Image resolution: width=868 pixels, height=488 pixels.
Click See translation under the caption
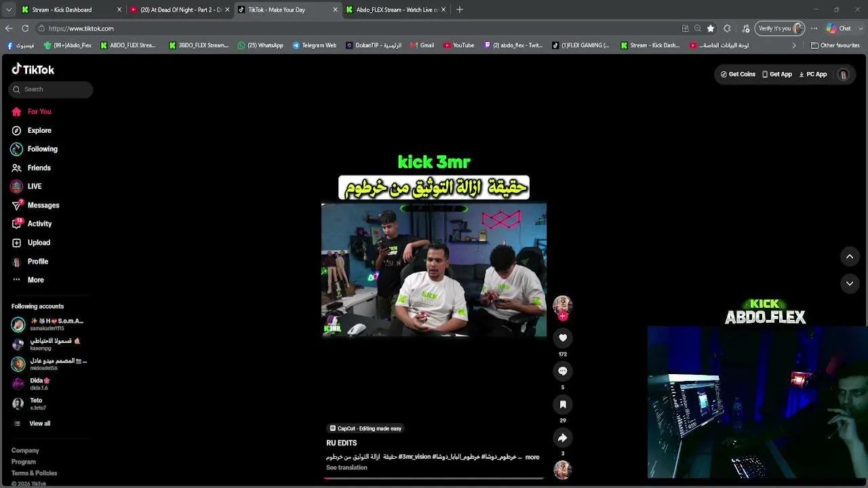pos(347,468)
